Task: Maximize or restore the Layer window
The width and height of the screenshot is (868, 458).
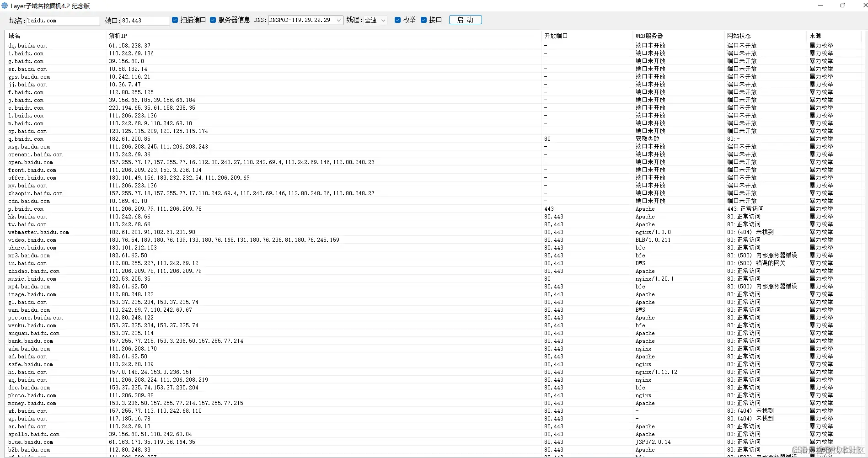Action: (x=843, y=5)
